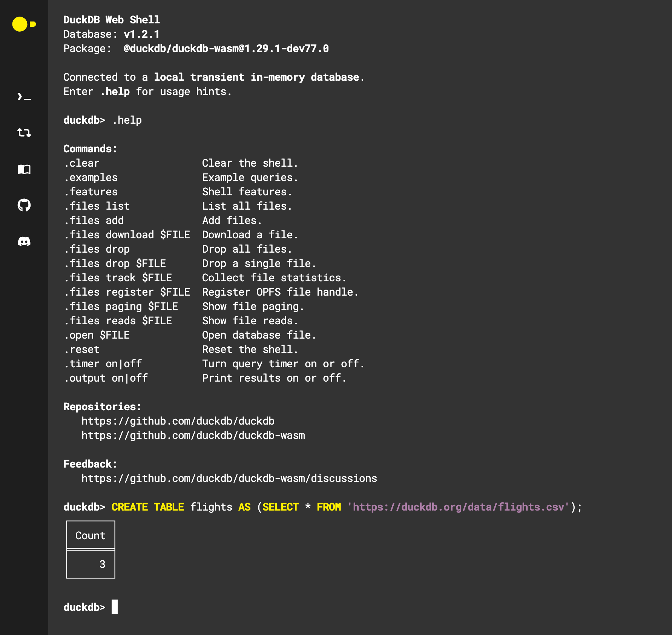Click the Feedback: heading
The width and height of the screenshot is (672, 635).
(90, 464)
